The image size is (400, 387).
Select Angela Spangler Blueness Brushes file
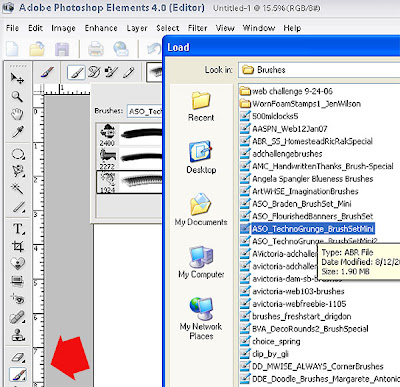click(306, 179)
